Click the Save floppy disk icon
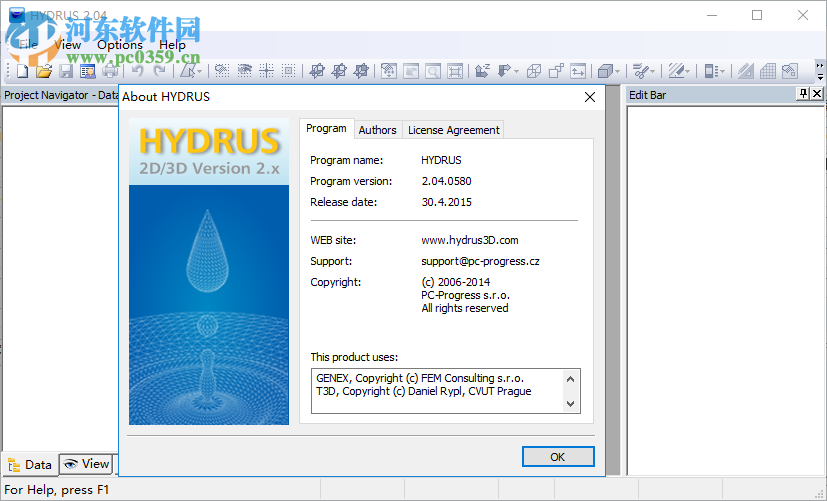 click(66, 71)
